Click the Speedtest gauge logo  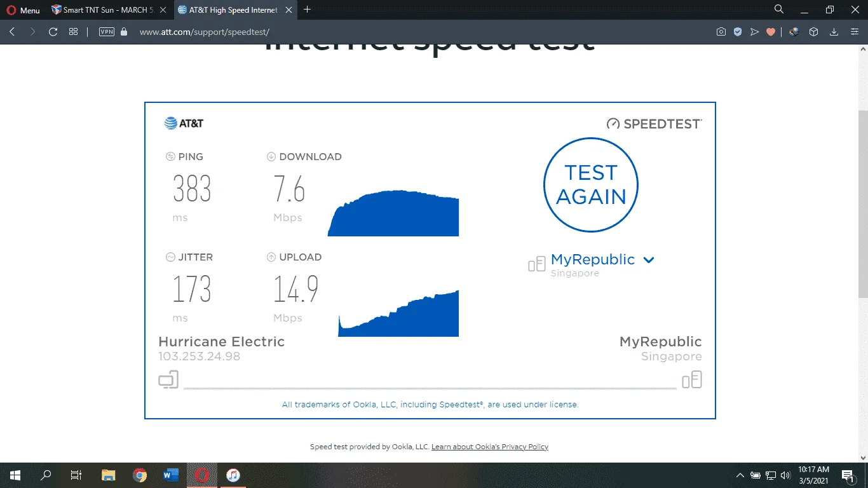pos(654,123)
